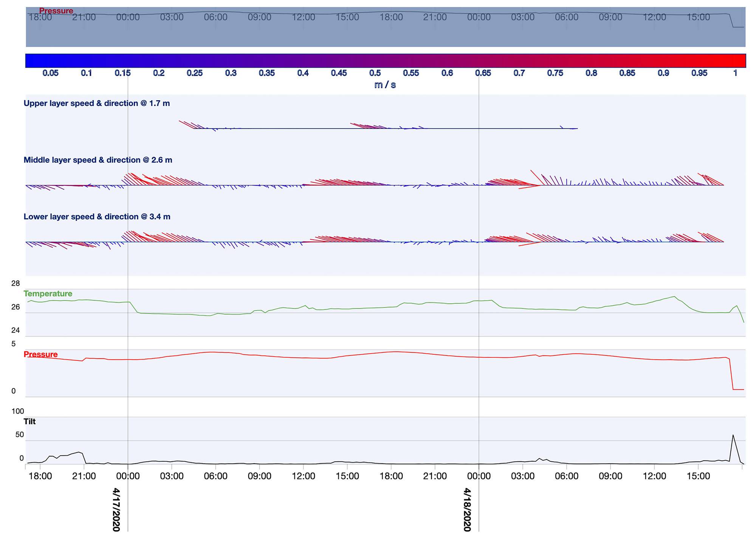Click the m / s units label

(385, 85)
